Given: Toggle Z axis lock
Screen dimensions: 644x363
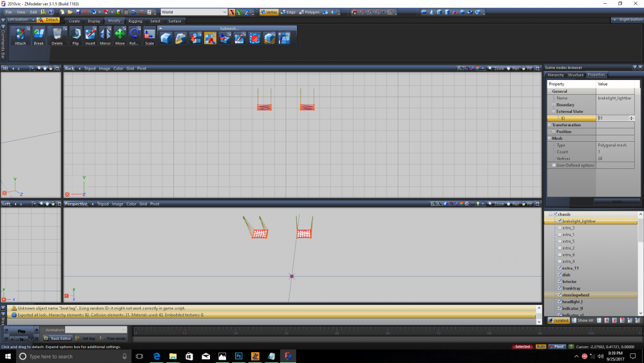Looking at the screenshot, I should tap(247, 12).
